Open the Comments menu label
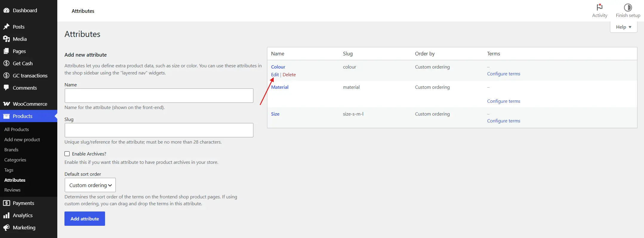Viewport: 644px width, 238px height. coord(25,88)
